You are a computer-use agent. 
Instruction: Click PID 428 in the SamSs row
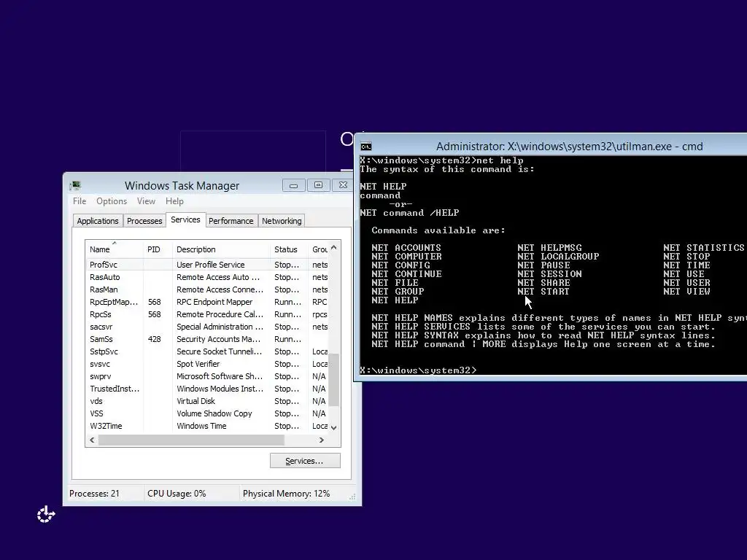[x=155, y=339]
